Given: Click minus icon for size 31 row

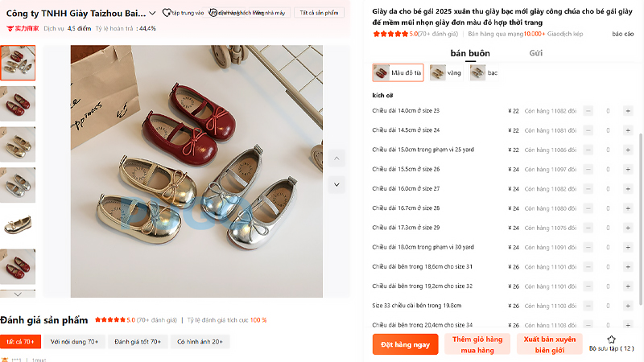Looking at the screenshot, I should click(588, 266).
